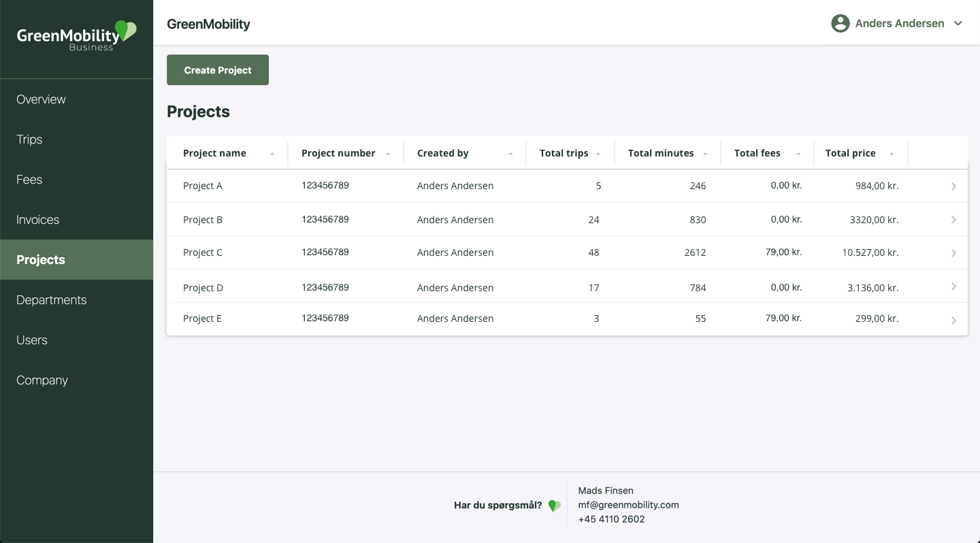
Task: Click the Anders Andersen account name
Action: pyautogui.click(x=900, y=23)
